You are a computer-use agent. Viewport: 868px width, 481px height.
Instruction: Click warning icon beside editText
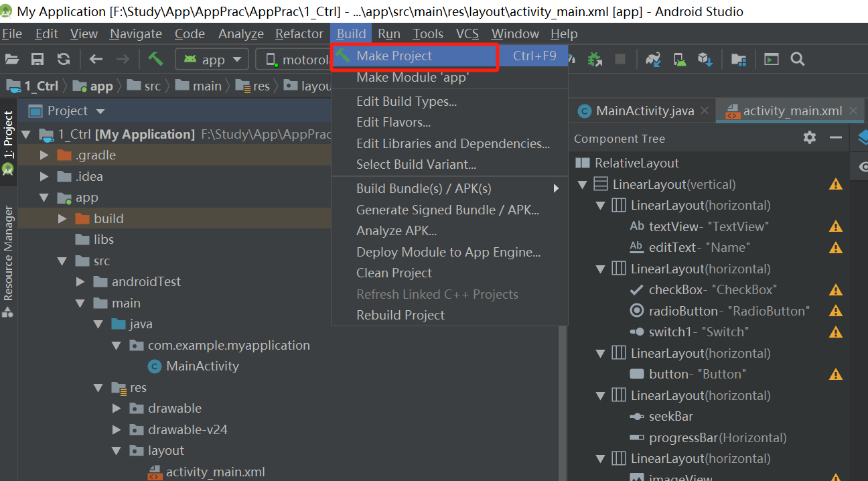coord(835,247)
